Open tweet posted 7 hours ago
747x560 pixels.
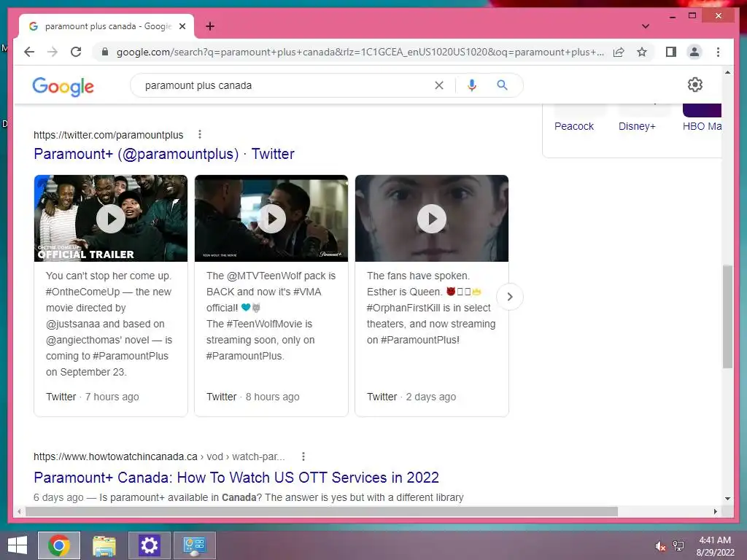tap(93, 397)
